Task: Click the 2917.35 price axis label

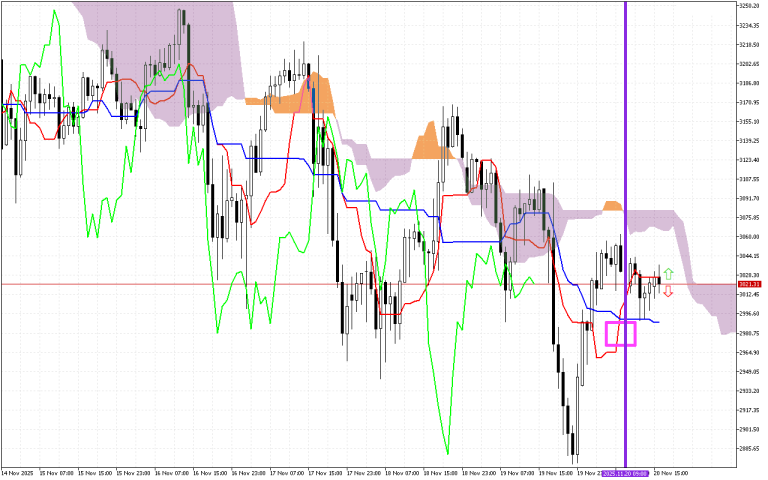Action: [x=749, y=410]
